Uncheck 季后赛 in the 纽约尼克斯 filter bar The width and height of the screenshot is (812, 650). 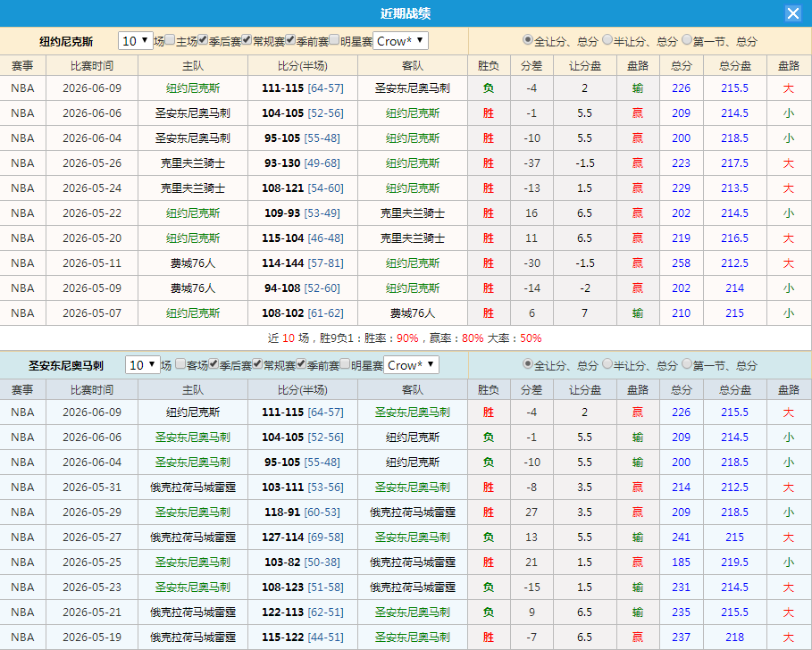(x=203, y=40)
